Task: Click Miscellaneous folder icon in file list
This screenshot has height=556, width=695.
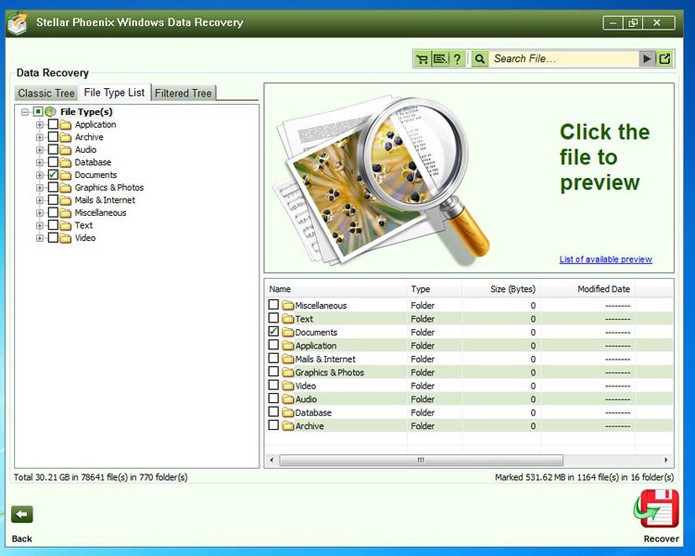Action: click(x=288, y=305)
